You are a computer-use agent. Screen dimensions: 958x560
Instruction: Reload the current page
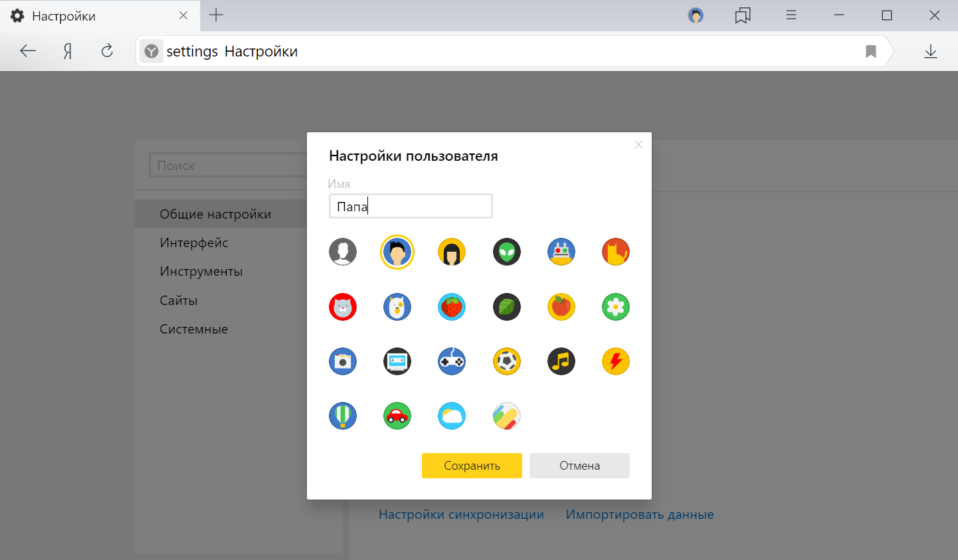pyautogui.click(x=107, y=51)
